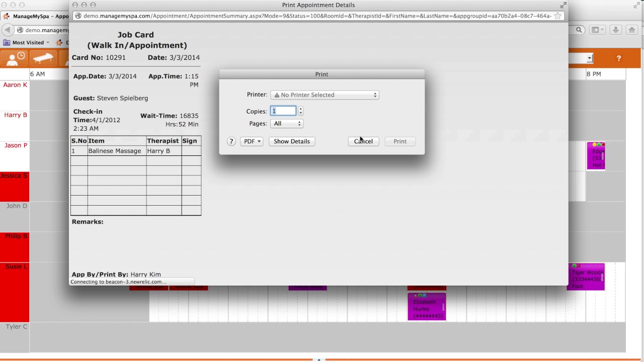Click the search magnifier in main browser

click(x=579, y=30)
